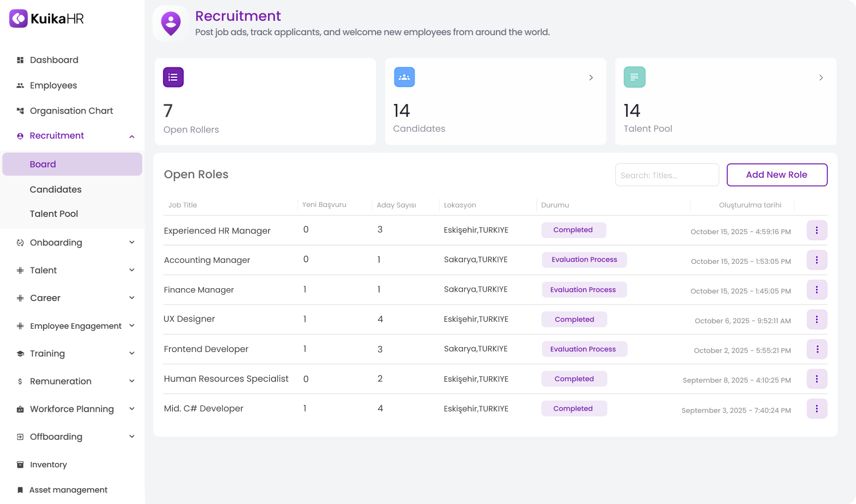Open the KuikaHR logo icon
856x504 pixels.
point(18,18)
